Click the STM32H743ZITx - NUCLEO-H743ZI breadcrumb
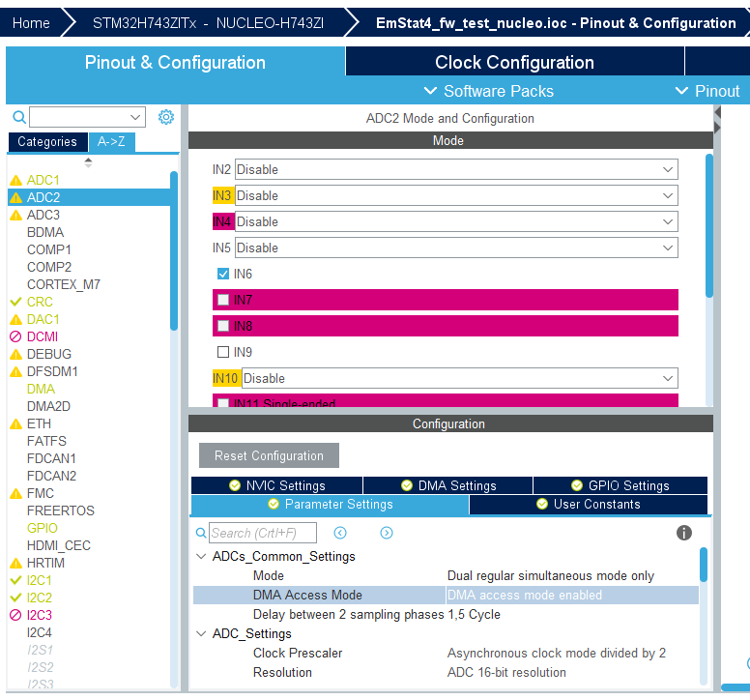The width and height of the screenshot is (750, 700). (208, 23)
